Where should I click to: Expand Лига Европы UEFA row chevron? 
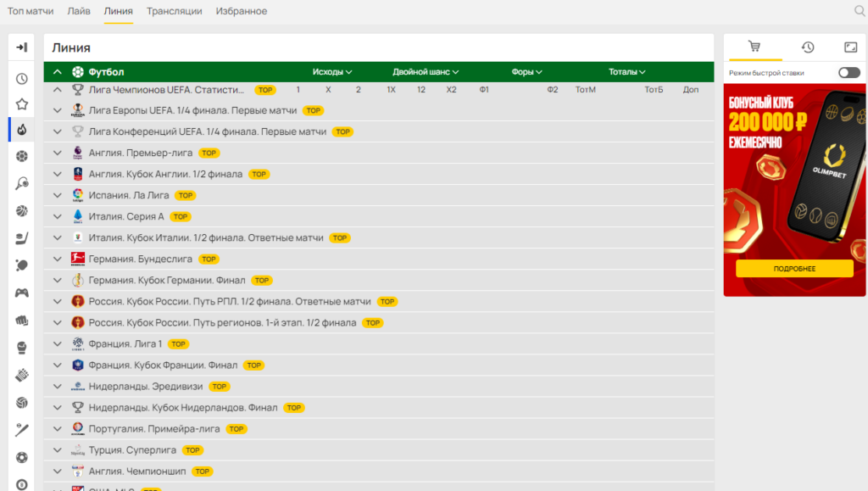coord(58,110)
